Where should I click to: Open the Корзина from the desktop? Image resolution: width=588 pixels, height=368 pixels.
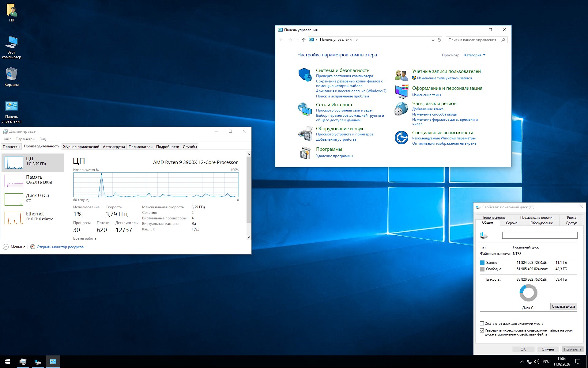[x=12, y=74]
